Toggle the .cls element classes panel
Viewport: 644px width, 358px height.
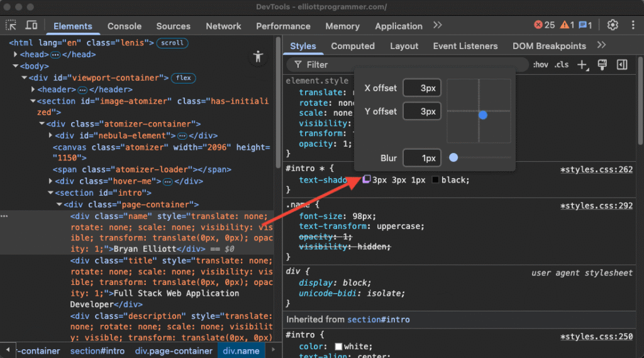click(x=561, y=65)
